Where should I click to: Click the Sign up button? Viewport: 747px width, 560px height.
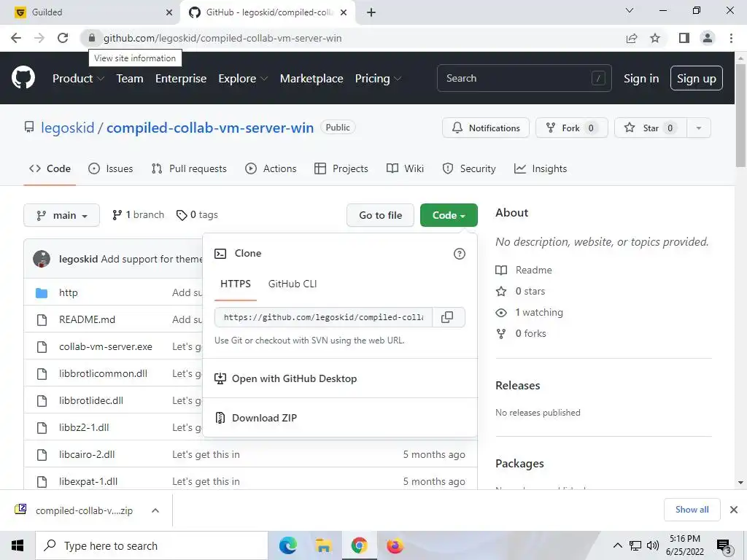(x=696, y=78)
